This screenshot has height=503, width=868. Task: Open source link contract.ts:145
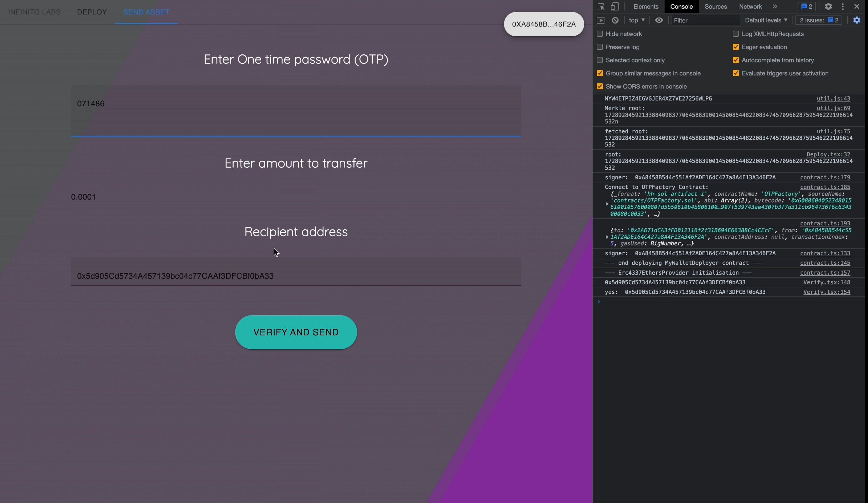pos(825,263)
